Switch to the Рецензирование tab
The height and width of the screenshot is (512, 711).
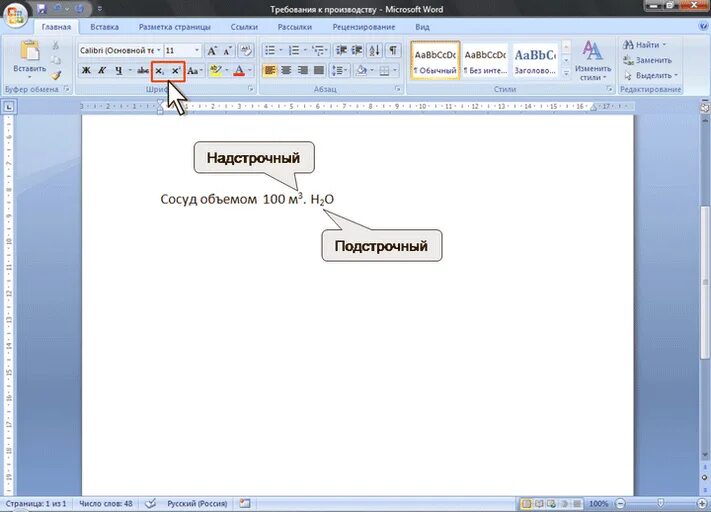(364, 27)
